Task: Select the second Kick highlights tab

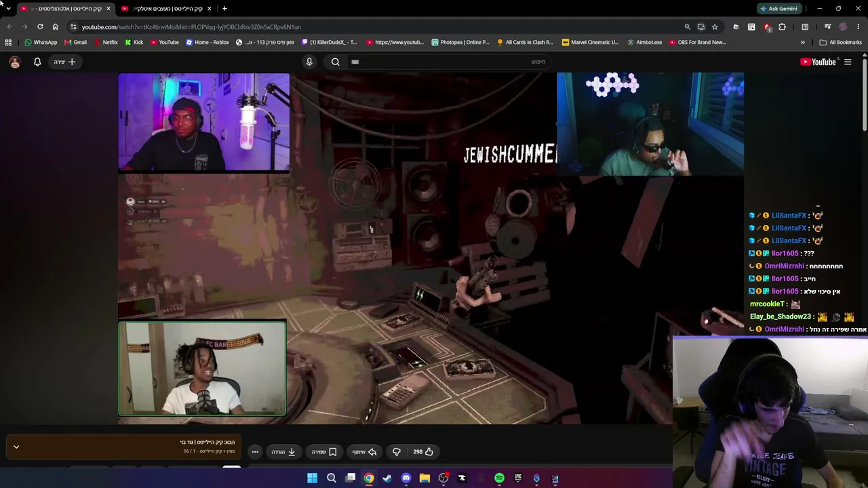Action: (167, 9)
